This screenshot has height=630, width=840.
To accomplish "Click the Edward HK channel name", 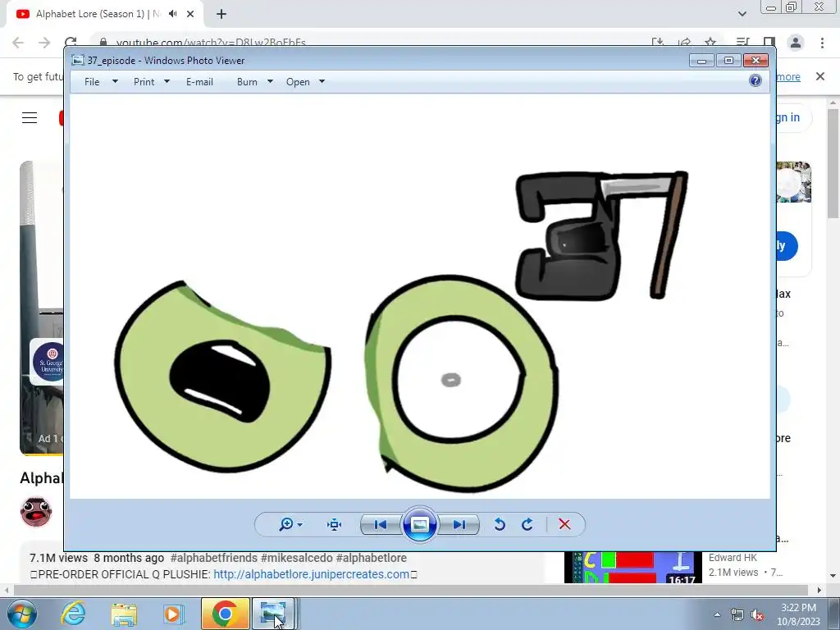I will click(x=733, y=558).
